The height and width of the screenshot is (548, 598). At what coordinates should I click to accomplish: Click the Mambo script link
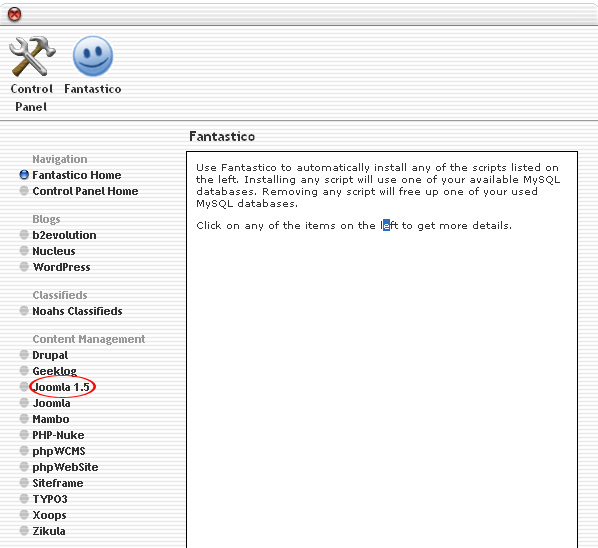pyautogui.click(x=51, y=419)
